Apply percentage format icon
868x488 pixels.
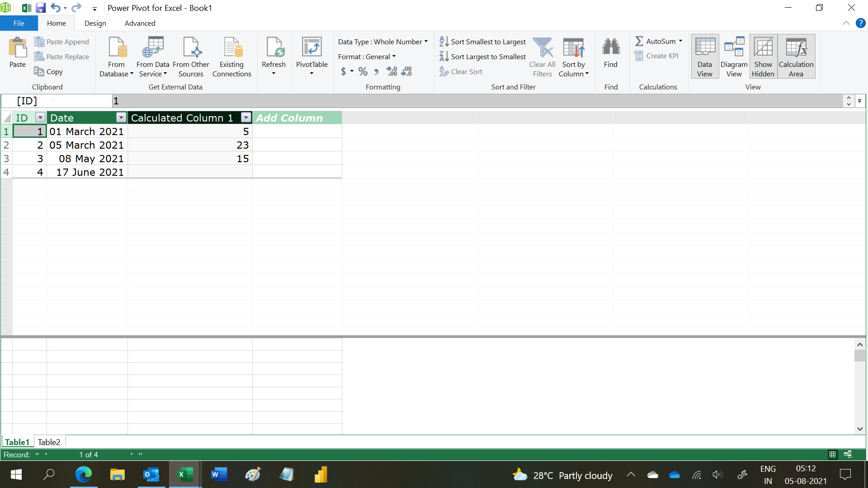(363, 71)
